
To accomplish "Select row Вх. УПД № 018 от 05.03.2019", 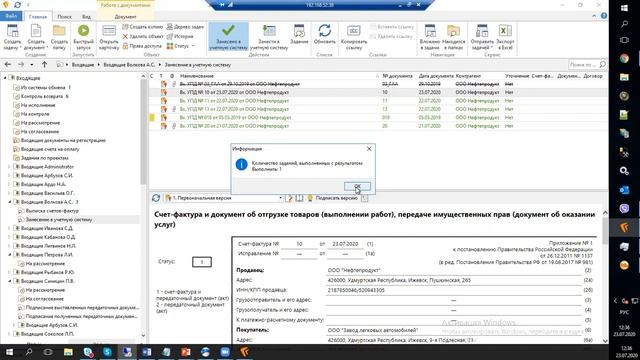I will [378, 118].
